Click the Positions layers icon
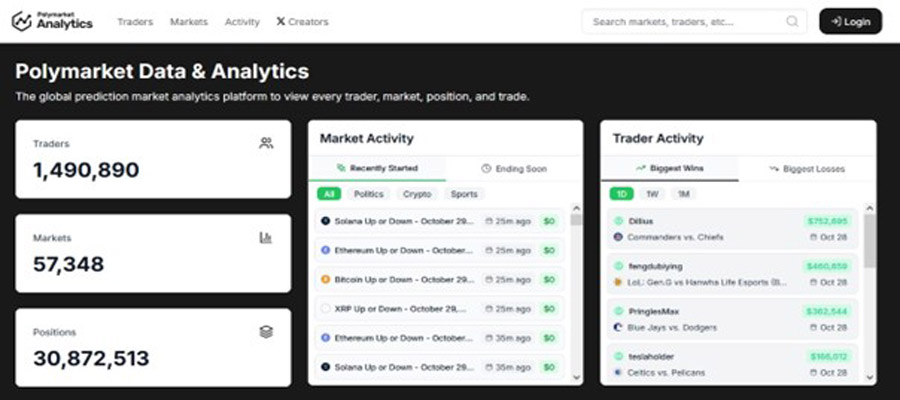 coord(266,332)
